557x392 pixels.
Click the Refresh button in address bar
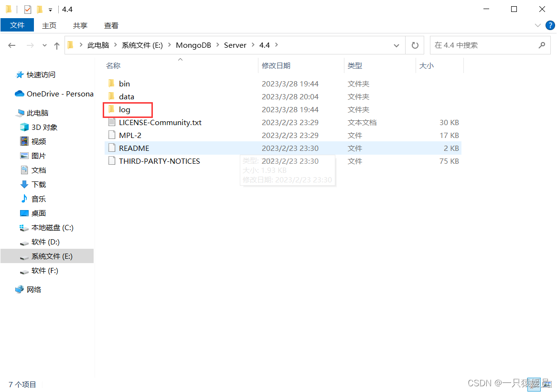point(415,45)
